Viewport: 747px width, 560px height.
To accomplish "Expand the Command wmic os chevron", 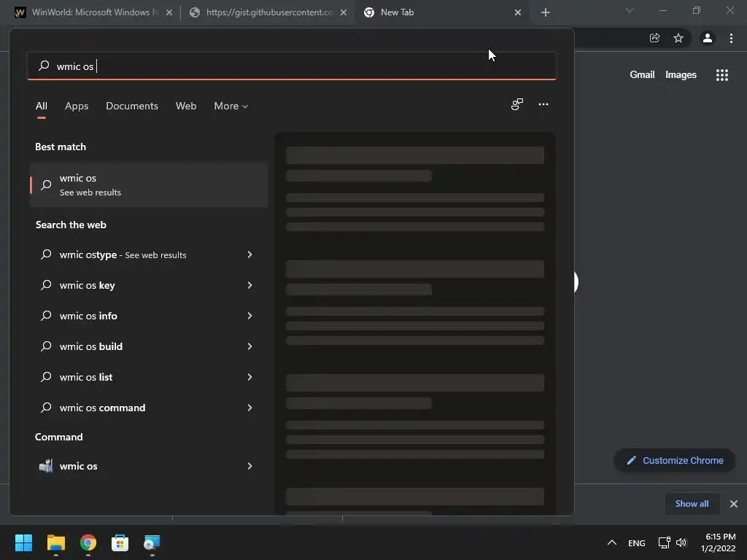I will pyautogui.click(x=249, y=466).
